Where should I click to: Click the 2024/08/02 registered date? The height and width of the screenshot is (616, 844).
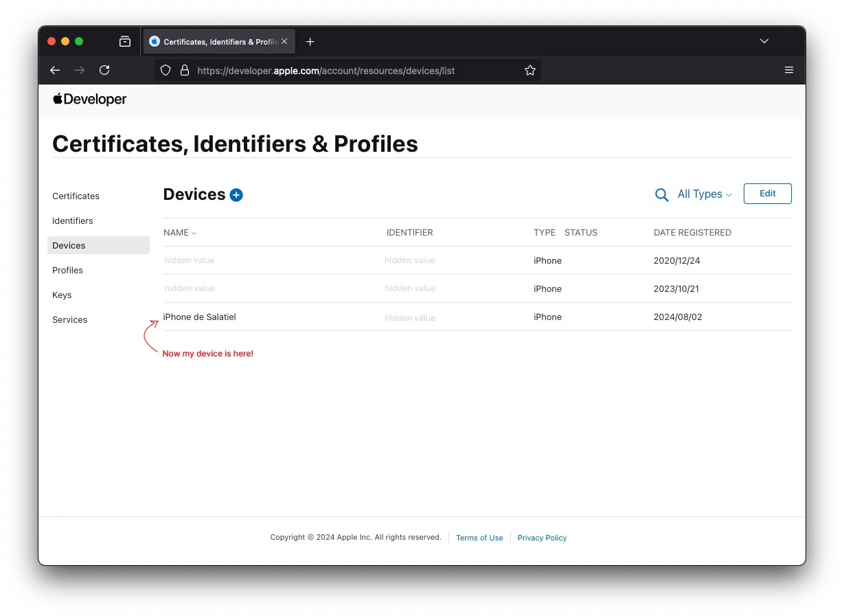pyautogui.click(x=678, y=317)
